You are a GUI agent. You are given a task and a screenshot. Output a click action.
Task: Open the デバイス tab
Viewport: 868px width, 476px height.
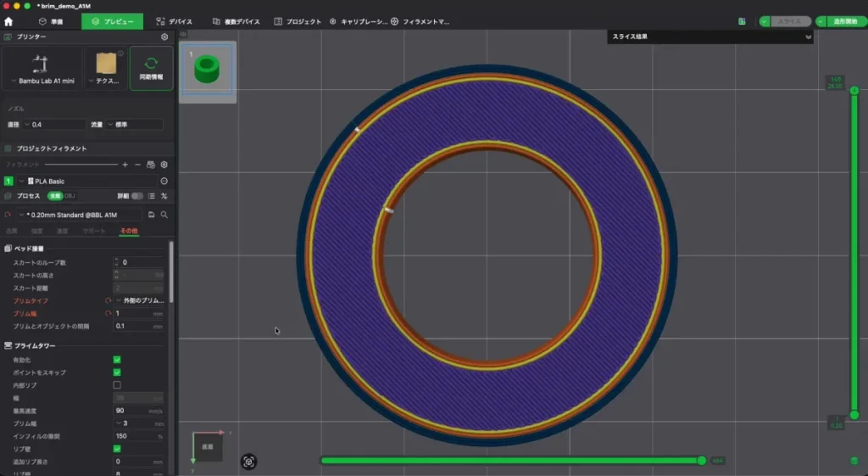pyautogui.click(x=175, y=21)
